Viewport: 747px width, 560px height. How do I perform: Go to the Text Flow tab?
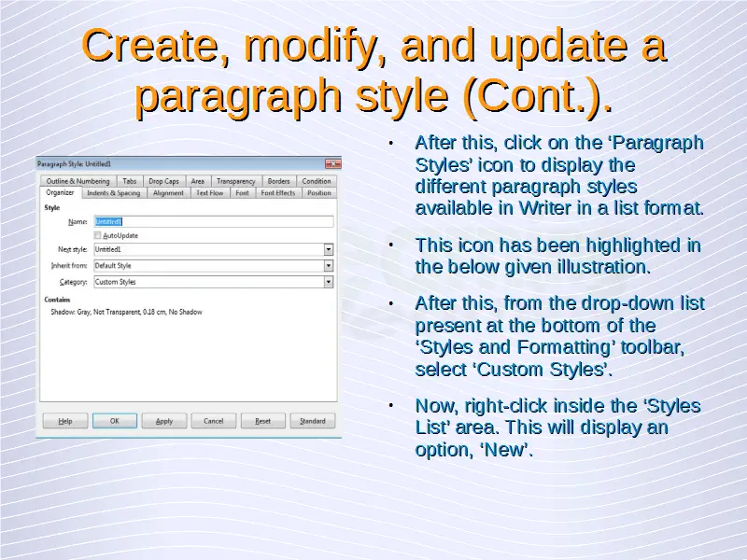[209, 193]
